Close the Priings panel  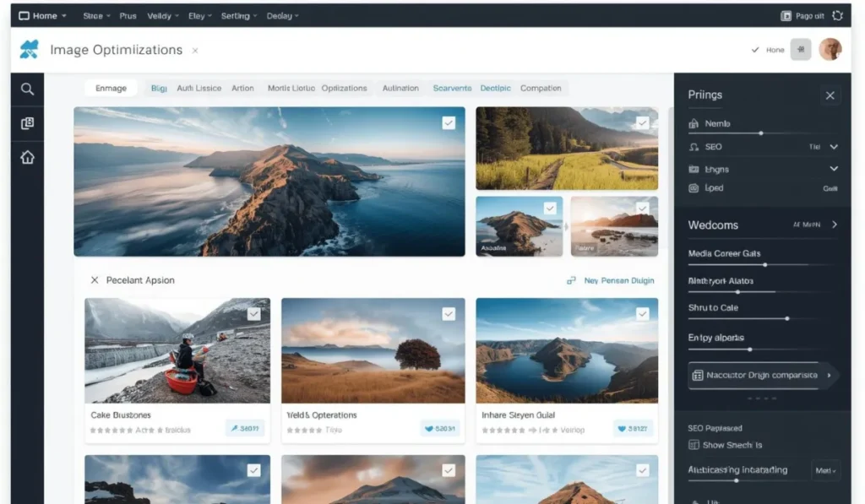pyautogui.click(x=830, y=95)
